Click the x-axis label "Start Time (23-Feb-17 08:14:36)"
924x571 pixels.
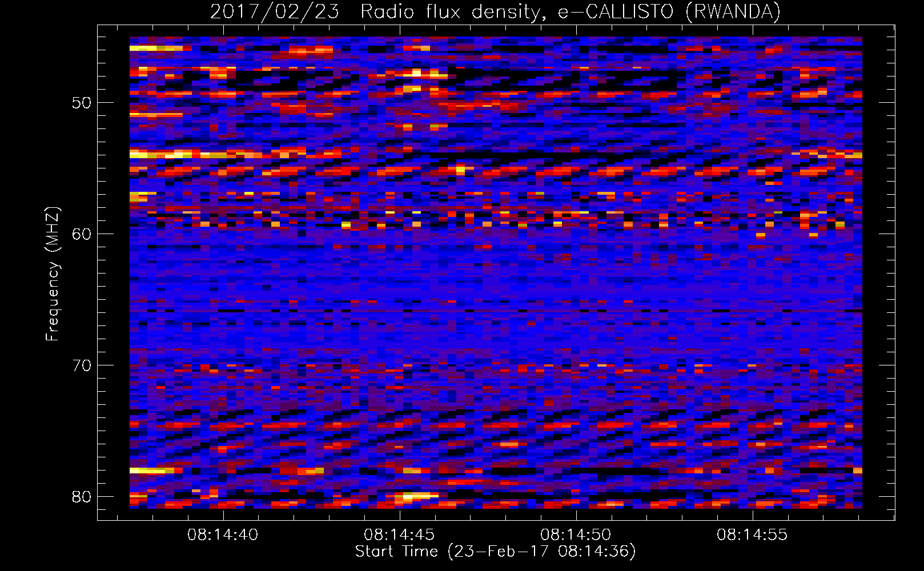pos(495,552)
